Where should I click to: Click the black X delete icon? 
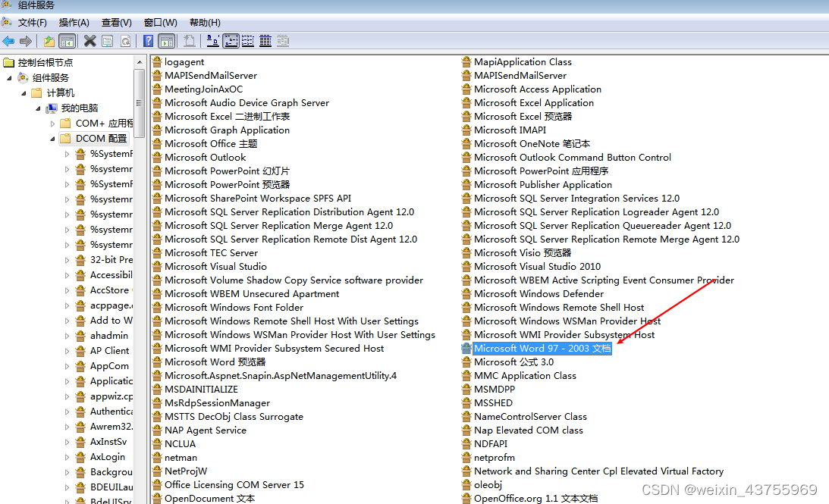90,41
